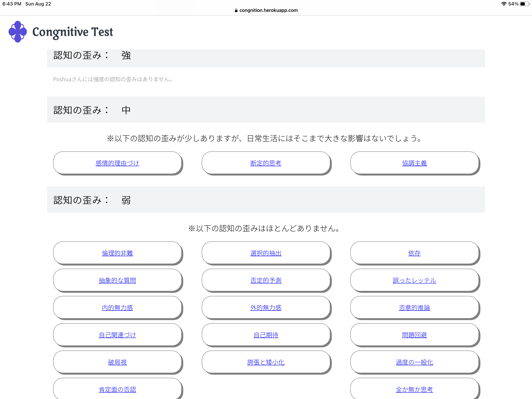Open the 断定的思考 link
Image resolution: width=532 pixels, height=399 pixels.
tap(266, 163)
